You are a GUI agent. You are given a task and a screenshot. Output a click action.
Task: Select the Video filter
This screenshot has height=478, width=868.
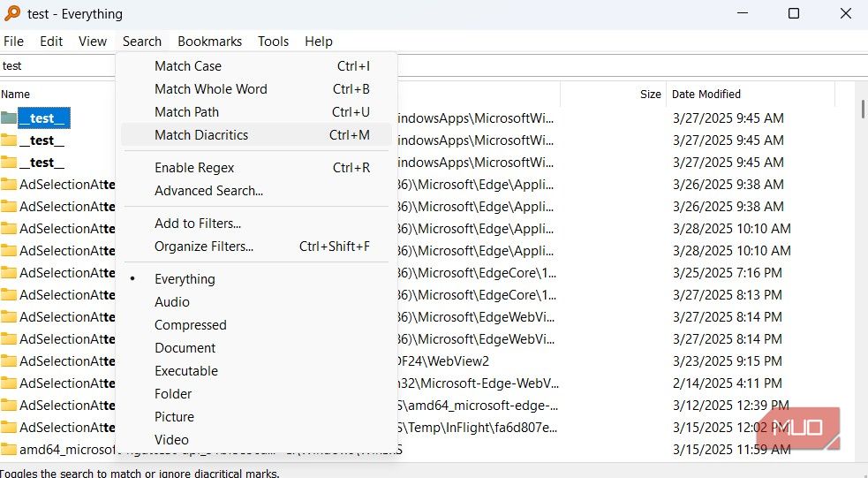pyautogui.click(x=256, y=440)
